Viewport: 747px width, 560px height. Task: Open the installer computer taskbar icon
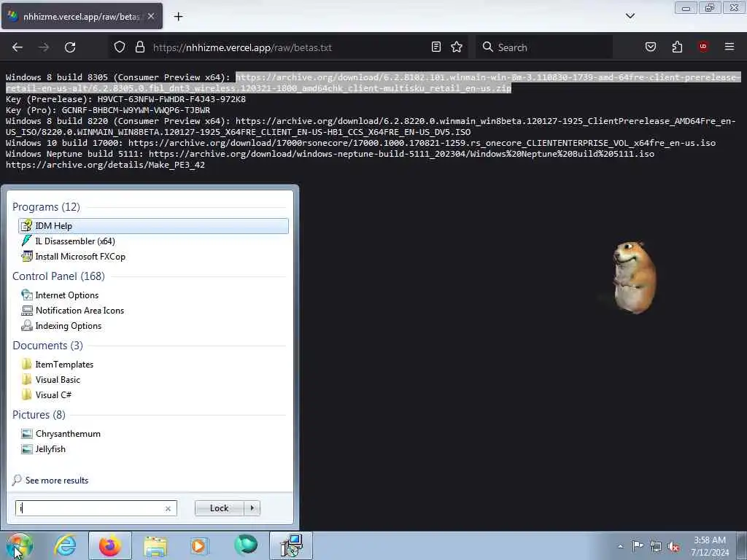click(291, 545)
